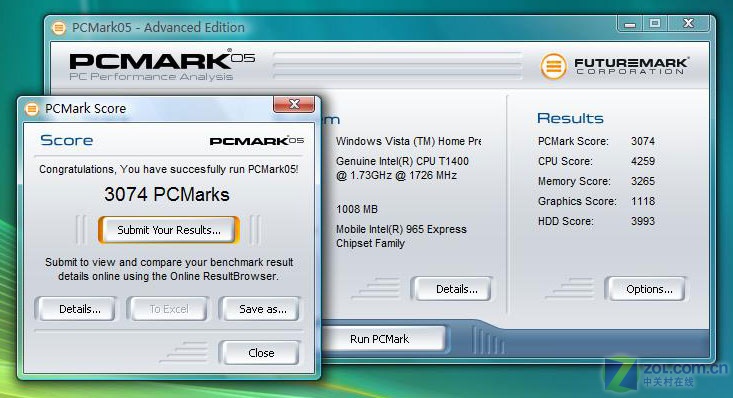Viewport: 733px width, 398px height.
Task: Choose Save as in score dialog
Action: (262, 309)
